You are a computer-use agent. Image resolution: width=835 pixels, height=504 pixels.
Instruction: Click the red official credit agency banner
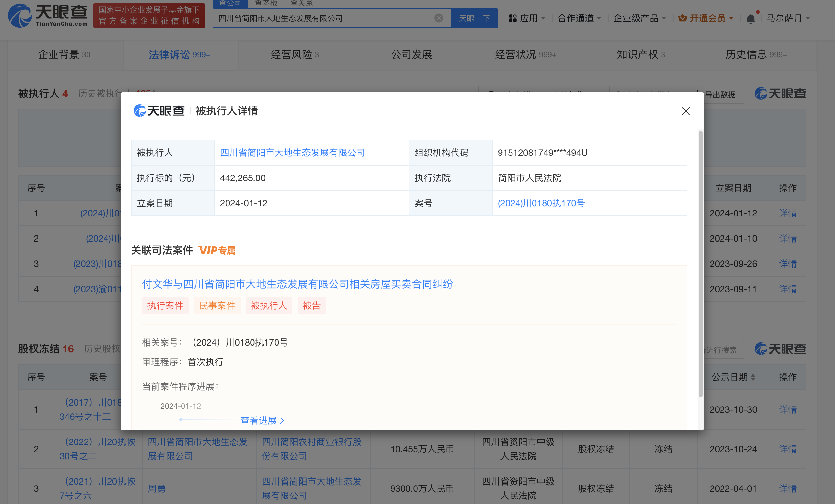149,16
